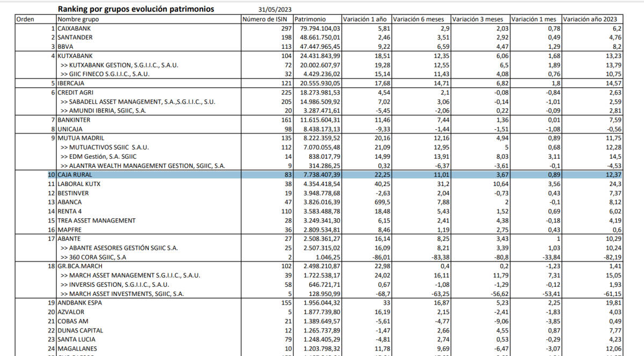Click the 'Nombre grupo' column header
The image size is (644, 356).
point(78,19)
